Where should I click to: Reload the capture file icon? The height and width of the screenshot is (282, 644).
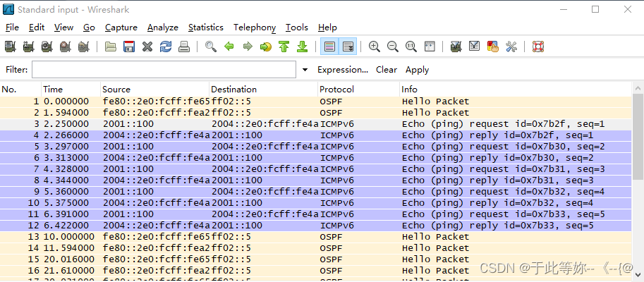point(166,47)
